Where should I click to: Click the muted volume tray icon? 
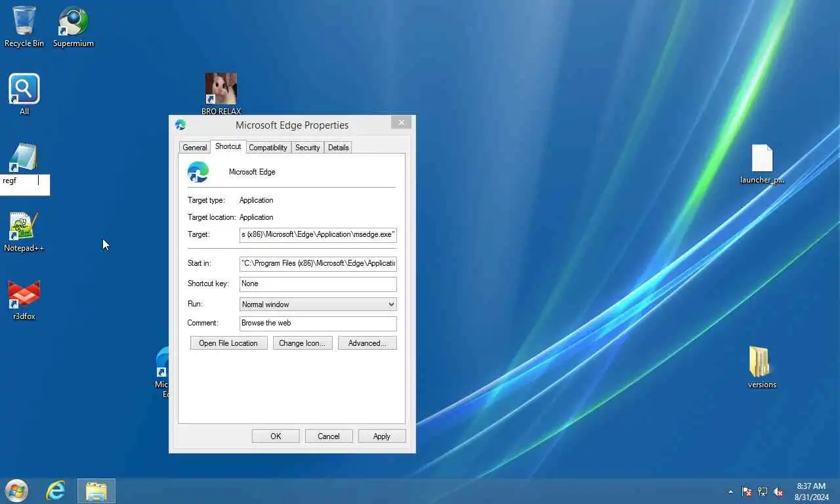coord(778,492)
